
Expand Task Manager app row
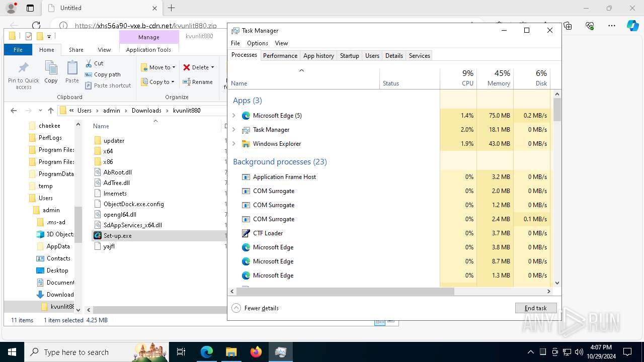tap(234, 130)
